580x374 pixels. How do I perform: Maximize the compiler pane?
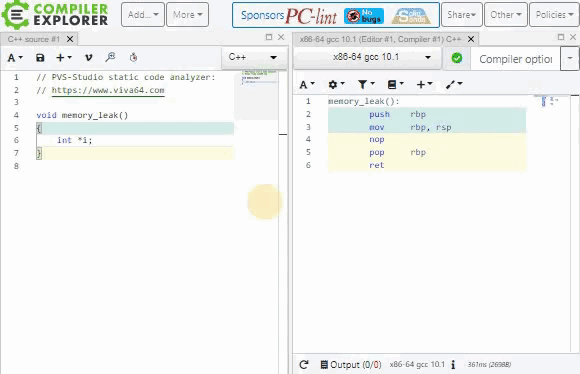click(x=561, y=37)
